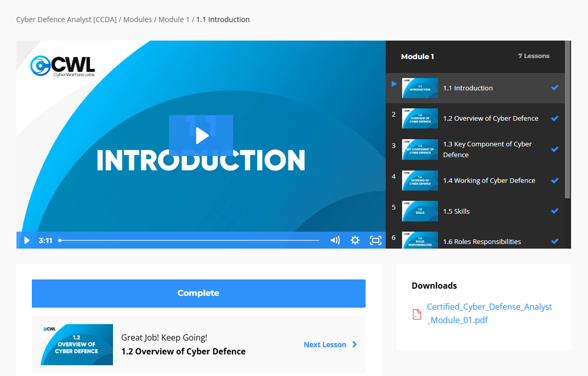This screenshot has width=588, height=376.
Task: Click the red PDF file icon in Downloads
Action: point(417,314)
